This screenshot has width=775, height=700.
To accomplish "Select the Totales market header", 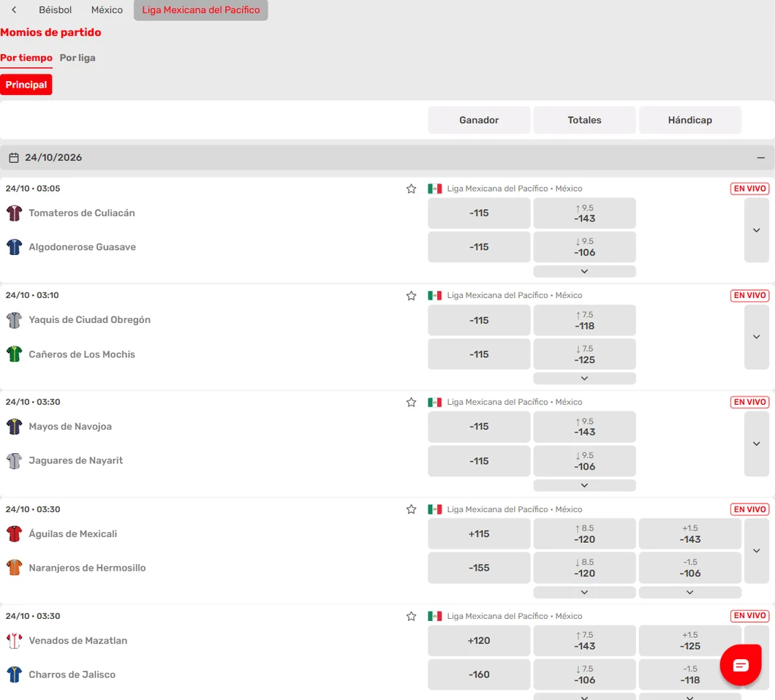I will click(584, 120).
